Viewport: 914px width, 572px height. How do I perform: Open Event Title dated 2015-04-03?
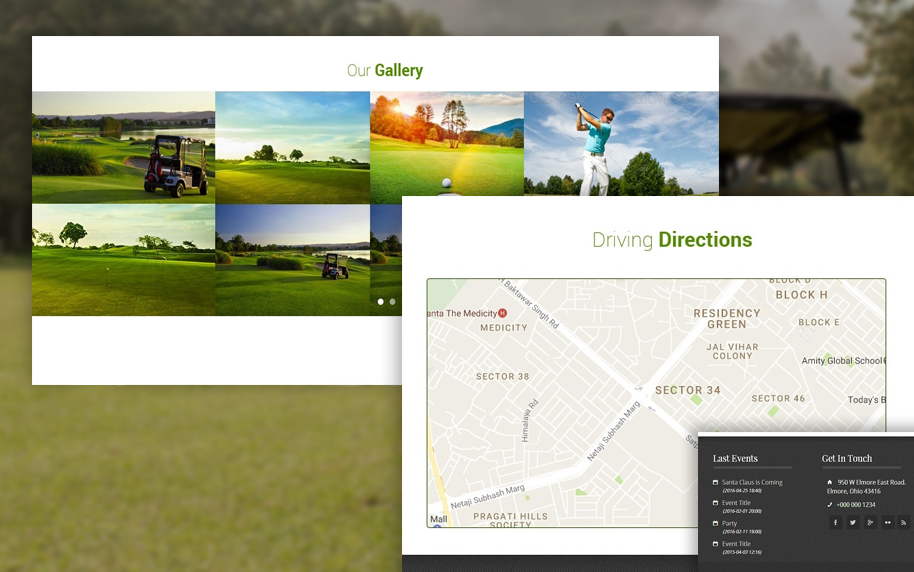736,544
